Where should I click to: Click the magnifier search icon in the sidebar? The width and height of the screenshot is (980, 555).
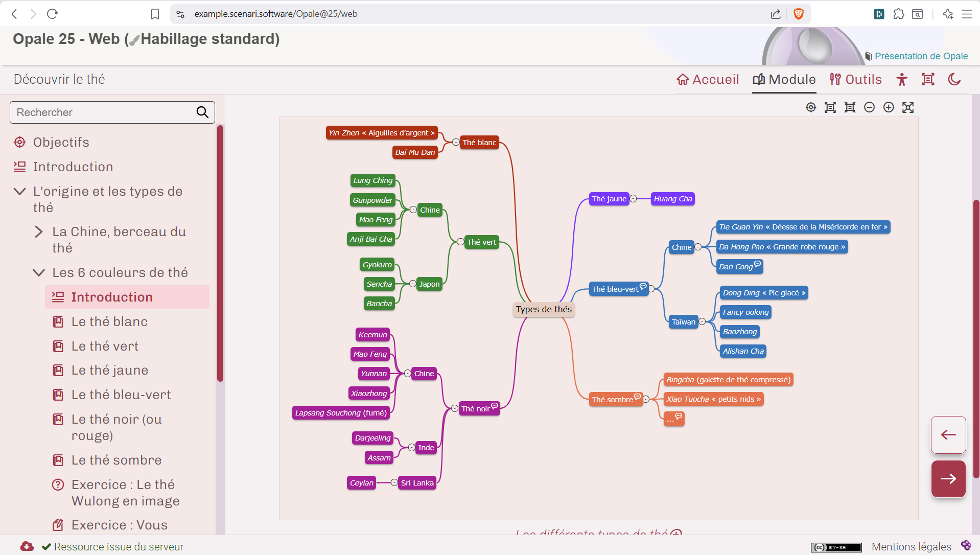coord(202,112)
